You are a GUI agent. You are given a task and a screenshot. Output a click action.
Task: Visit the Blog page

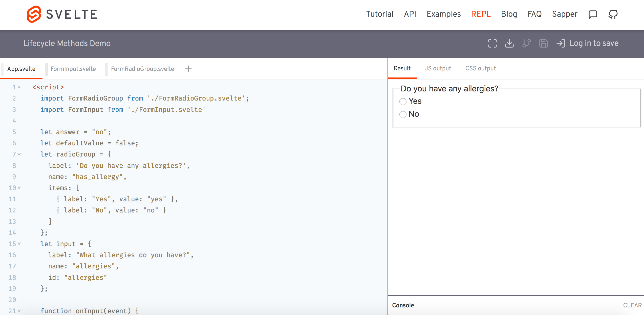(509, 14)
